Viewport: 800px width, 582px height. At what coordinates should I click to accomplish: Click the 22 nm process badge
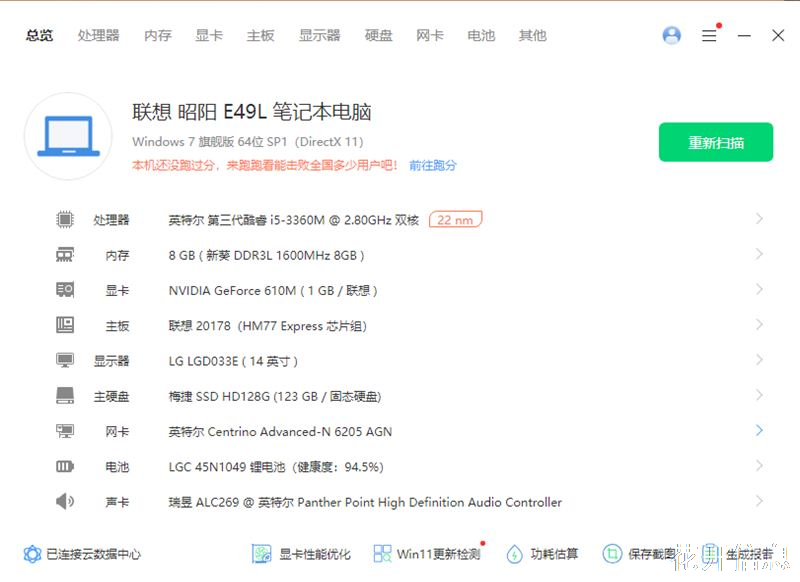pos(455,220)
